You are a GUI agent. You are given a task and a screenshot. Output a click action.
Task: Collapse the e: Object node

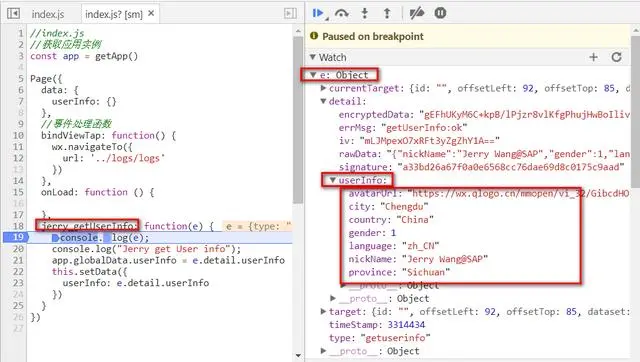[x=313, y=75]
